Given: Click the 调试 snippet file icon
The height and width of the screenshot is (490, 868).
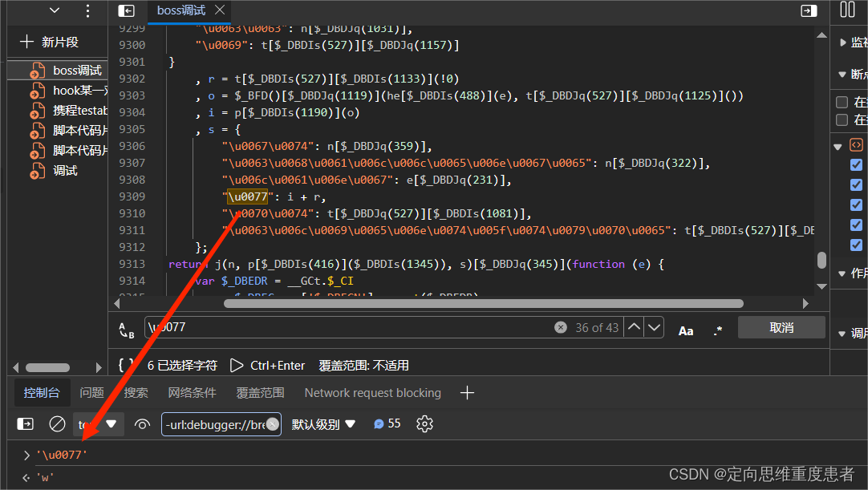Looking at the screenshot, I should coord(37,171).
